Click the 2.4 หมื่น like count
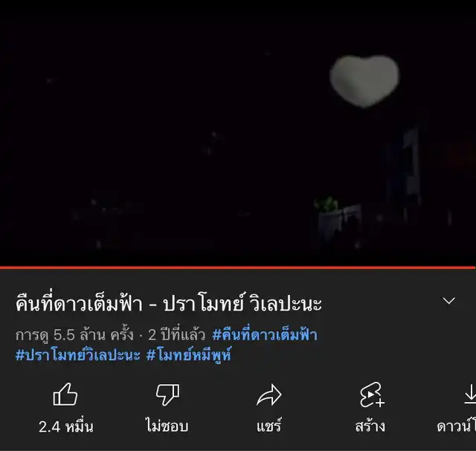 tap(66, 426)
